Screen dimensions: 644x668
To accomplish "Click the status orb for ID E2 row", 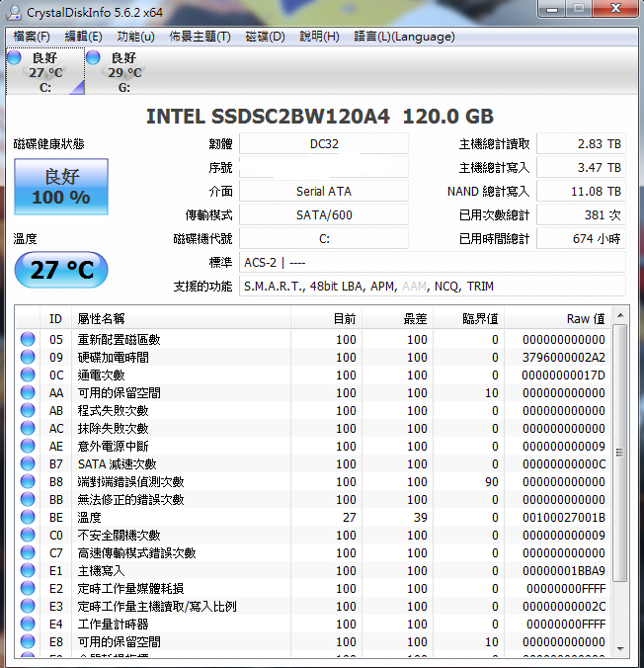I will coord(28,588).
